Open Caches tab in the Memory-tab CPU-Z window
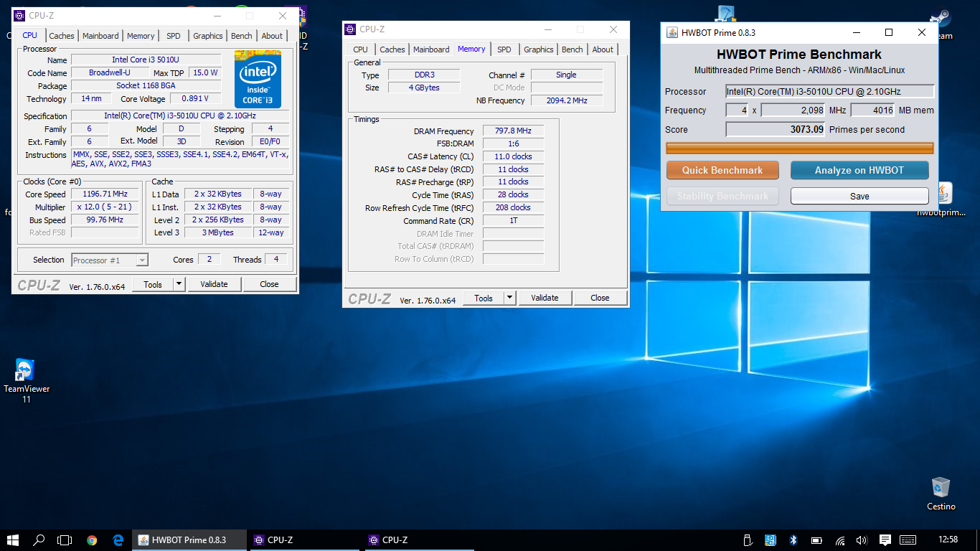This screenshot has height=551, width=980. [392, 50]
